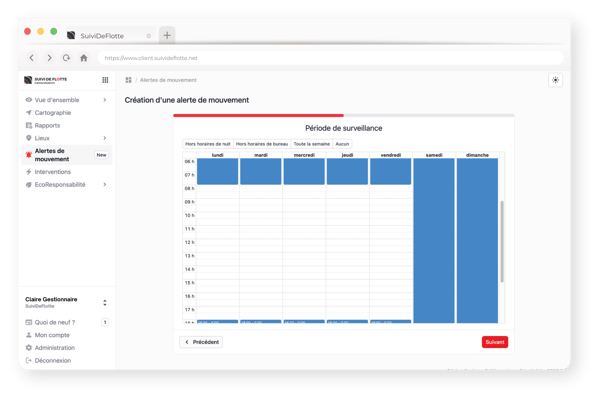The width and height of the screenshot is (600, 399).
Task: Click jeudi morning blue time block
Action: point(347,171)
